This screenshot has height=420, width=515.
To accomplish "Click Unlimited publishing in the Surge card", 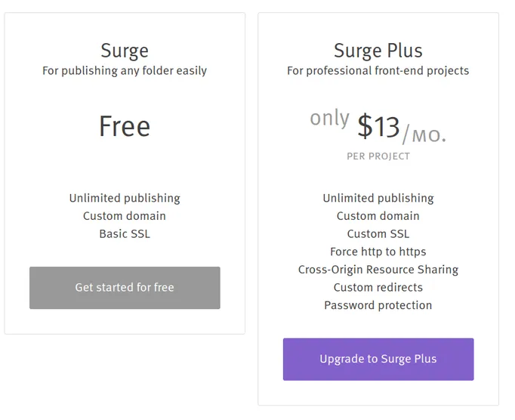I will click(125, 198).
